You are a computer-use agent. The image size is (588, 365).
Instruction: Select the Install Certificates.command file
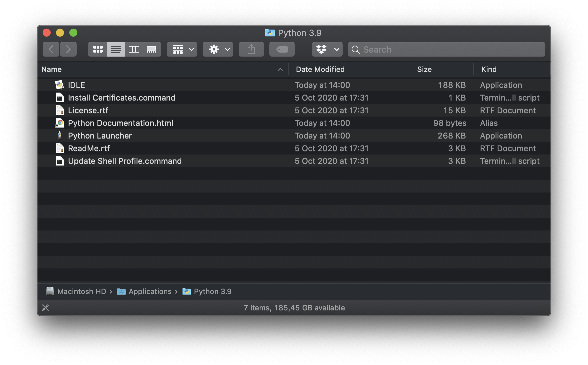point(121,98)
